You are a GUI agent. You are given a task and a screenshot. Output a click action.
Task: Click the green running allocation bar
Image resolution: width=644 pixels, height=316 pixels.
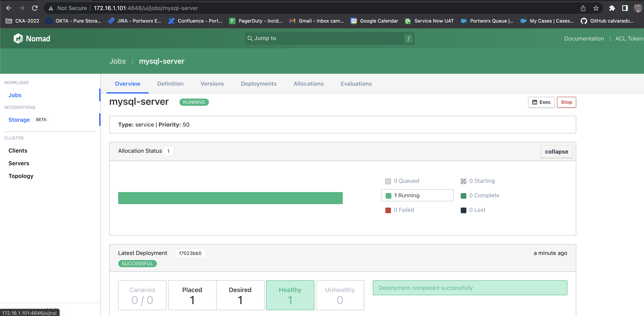point(230,198)
